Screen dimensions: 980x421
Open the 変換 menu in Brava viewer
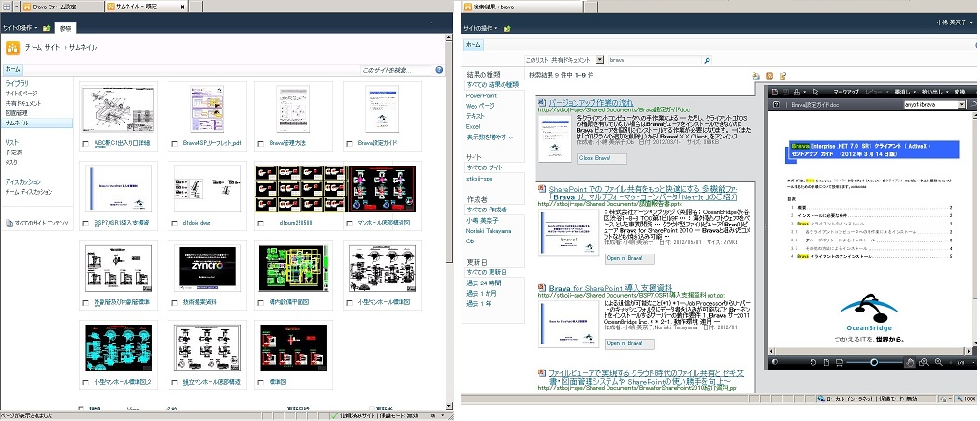click(x=960, y=92)
